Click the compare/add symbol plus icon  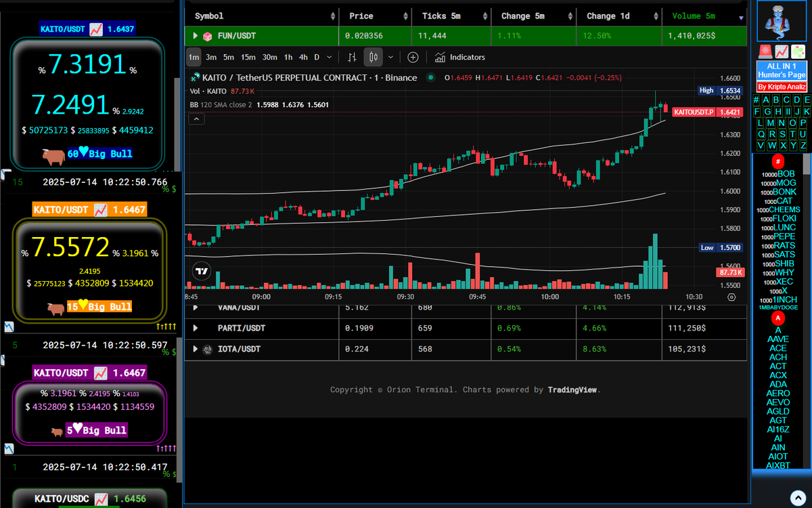(x=413, y=58)
